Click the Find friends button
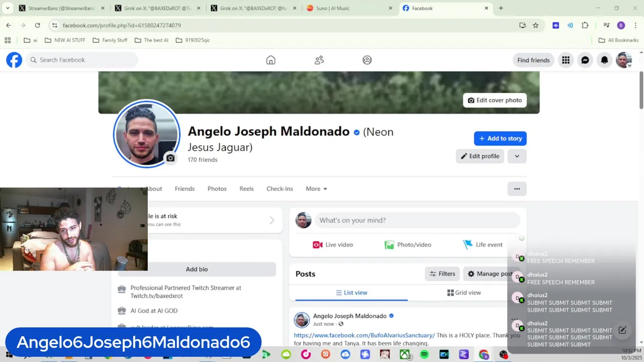 tap(533, 60)
